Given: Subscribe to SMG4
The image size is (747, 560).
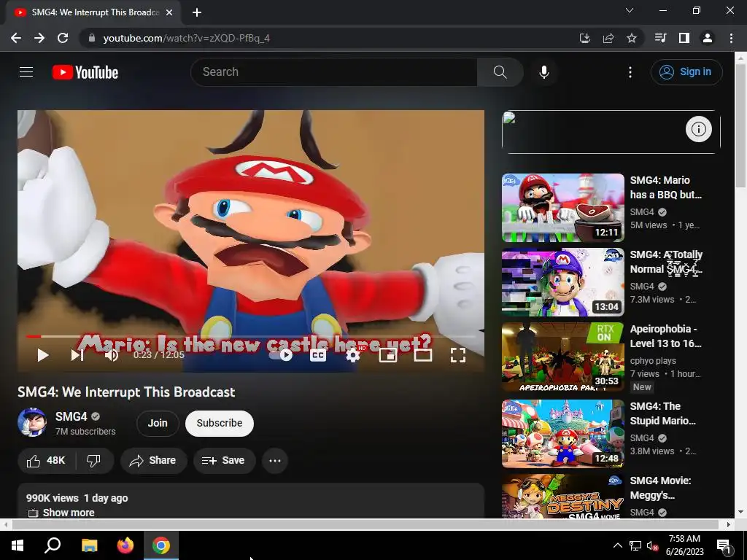Looking at the screenshot, I should pyautogui.click(x=219, y=424).
